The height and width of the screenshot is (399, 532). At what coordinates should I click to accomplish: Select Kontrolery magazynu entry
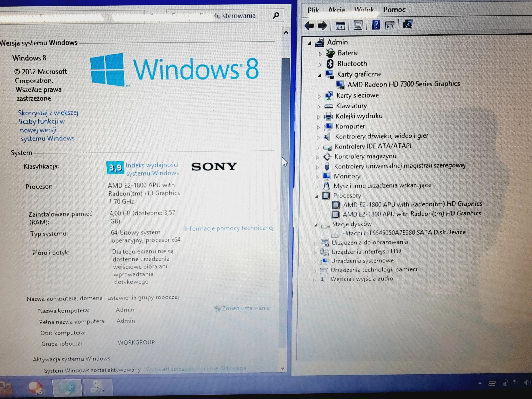(365, 157)
